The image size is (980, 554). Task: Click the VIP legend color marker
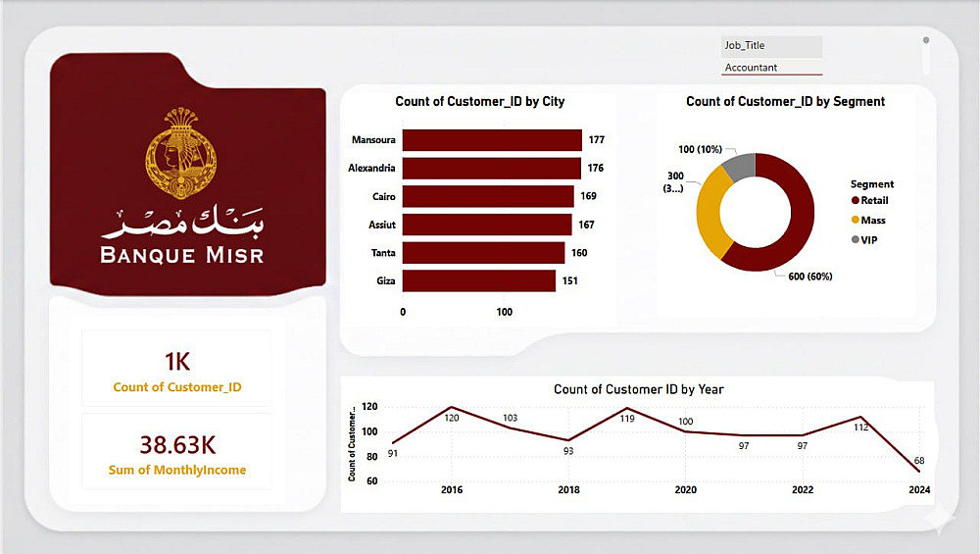tap(855, 240)
